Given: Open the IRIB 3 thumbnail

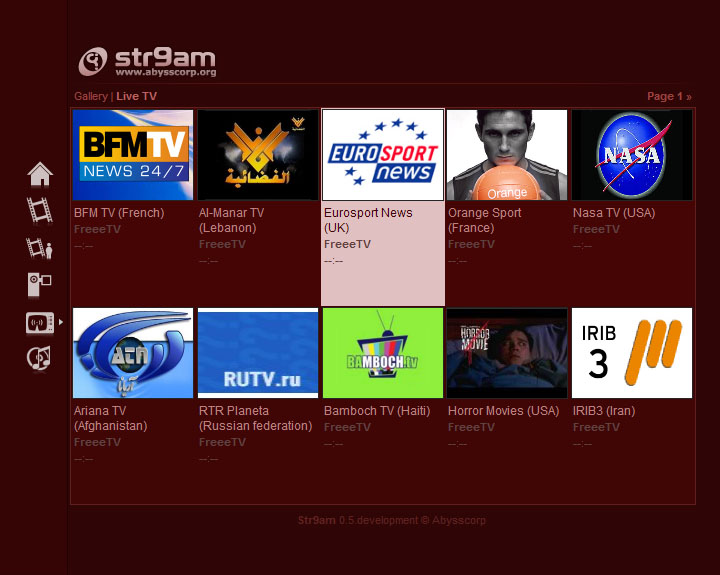Looking at the screenshot, I should point(632,353).
